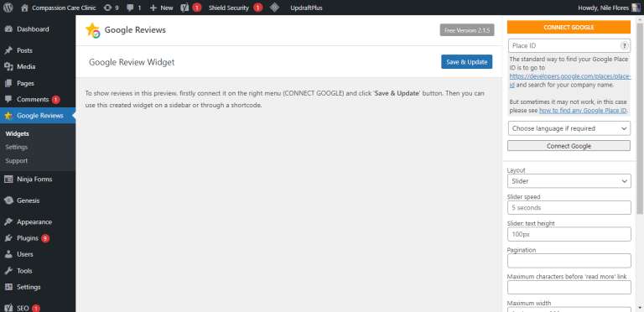Click the gray Connect Google button
The width and height of the screenshot is (644, 312).
[x=569, y=146]
